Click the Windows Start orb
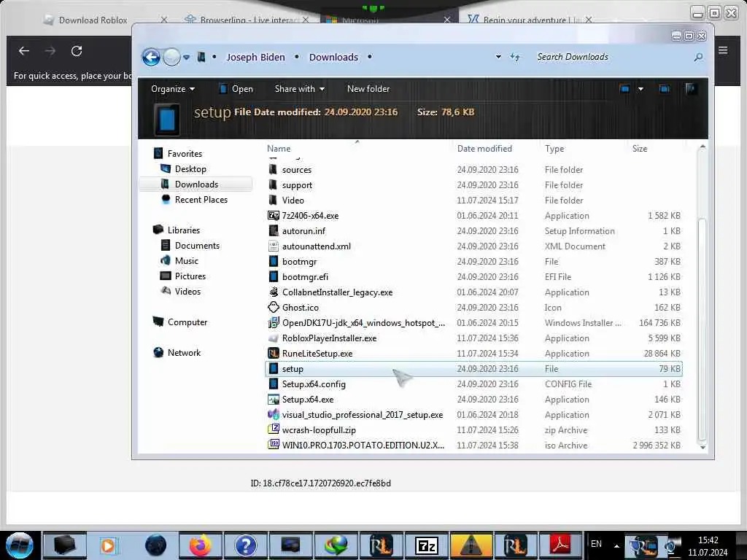The width and height of the screenshot is (747, 560). [x=20, y=545]
